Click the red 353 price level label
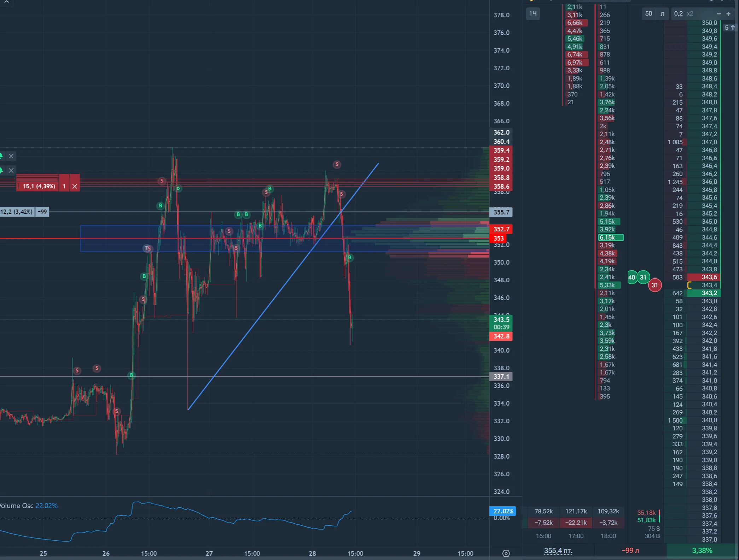Image resolution: width=739 pixels, height=560 pixels. pyautogui.click(x=499, y=238)
